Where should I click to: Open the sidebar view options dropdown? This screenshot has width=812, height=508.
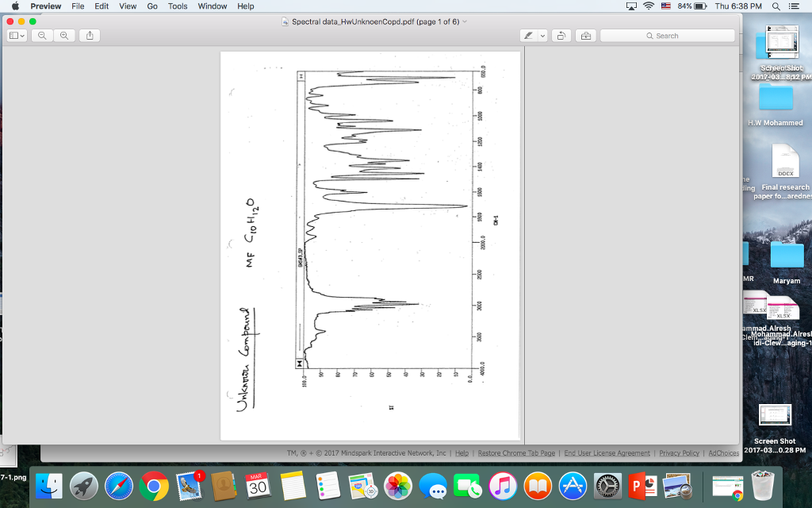coord(17,36)
